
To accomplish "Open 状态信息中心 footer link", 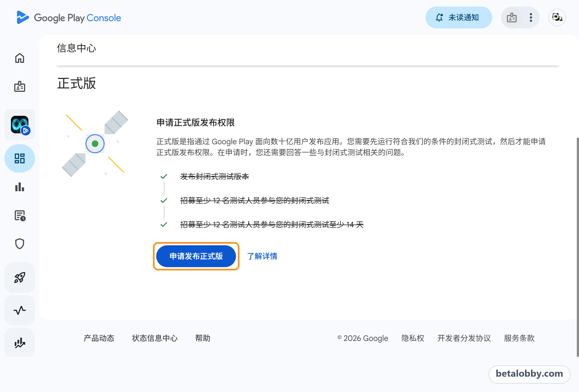I will (x=155, y=338).
